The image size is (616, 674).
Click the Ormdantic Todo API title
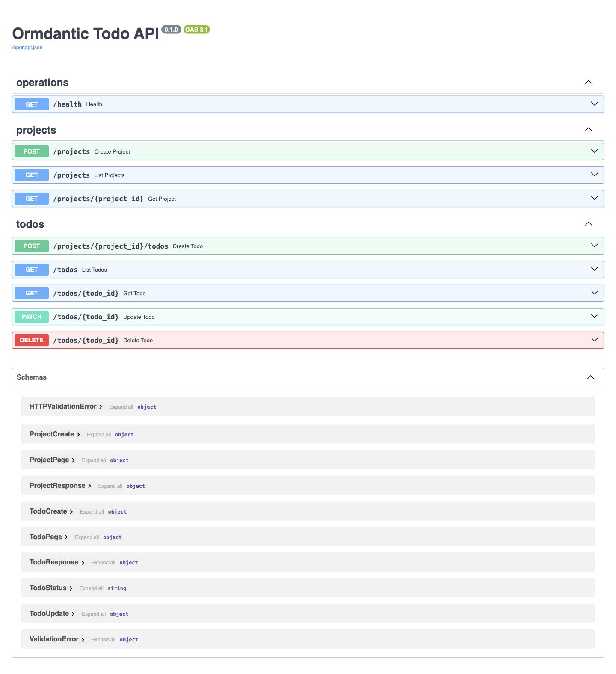[x=86, y=33]
